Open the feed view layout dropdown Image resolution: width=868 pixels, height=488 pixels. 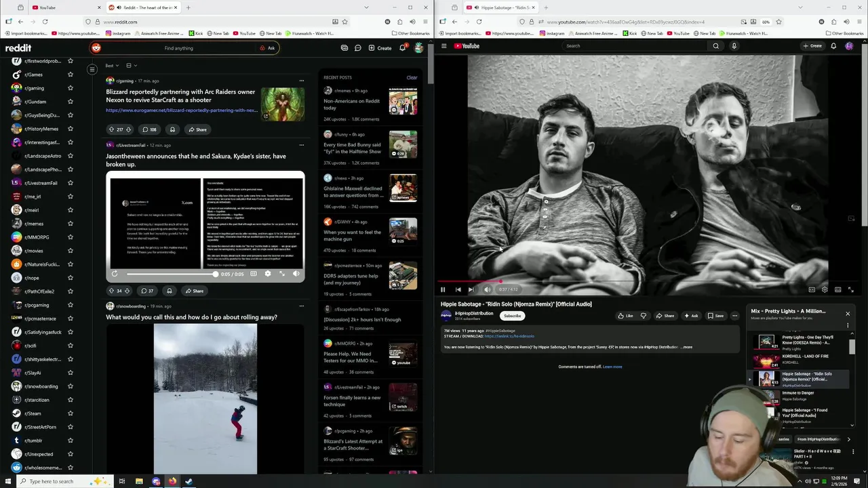pos(131,66)
